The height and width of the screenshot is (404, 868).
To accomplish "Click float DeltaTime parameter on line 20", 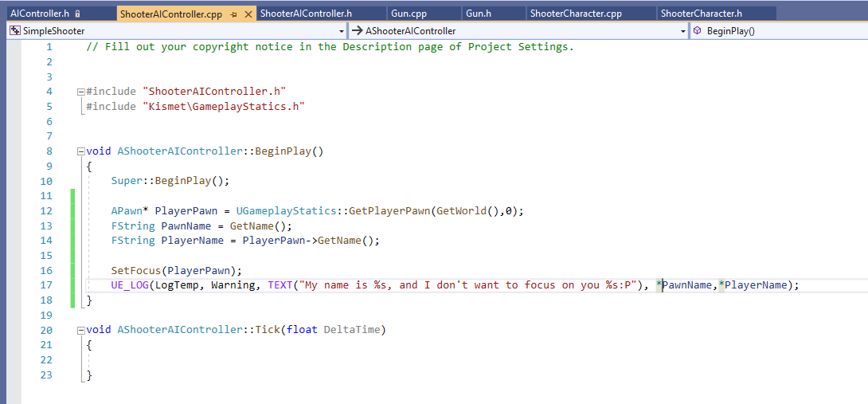I will click(334, 331).
